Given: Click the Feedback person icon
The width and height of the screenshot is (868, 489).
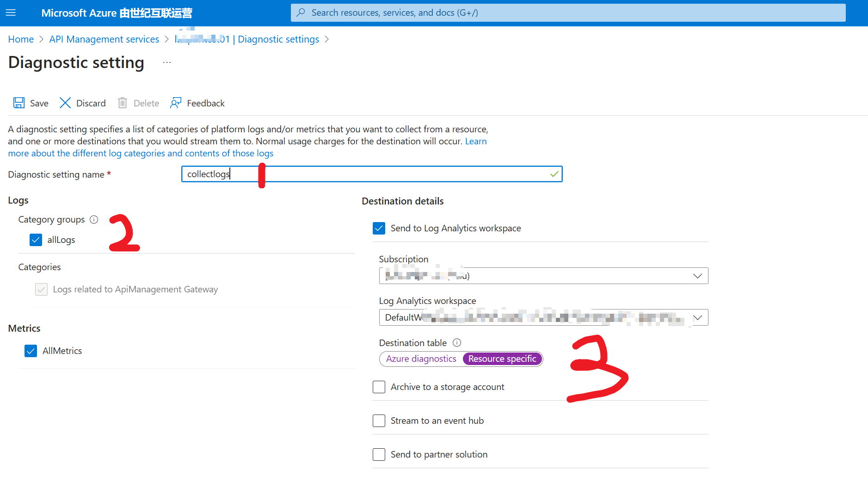Looking at the screenshot, I should (x=176, y=103).
